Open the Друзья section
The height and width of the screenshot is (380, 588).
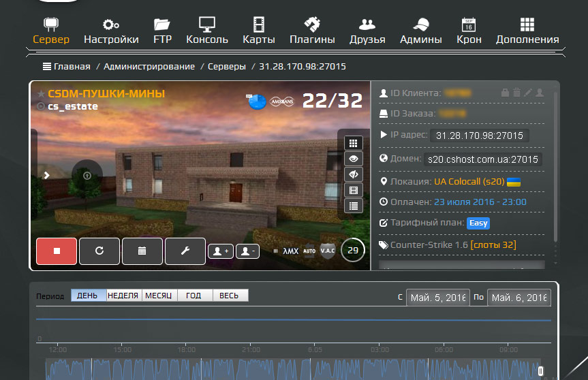(x=367, y=31)
